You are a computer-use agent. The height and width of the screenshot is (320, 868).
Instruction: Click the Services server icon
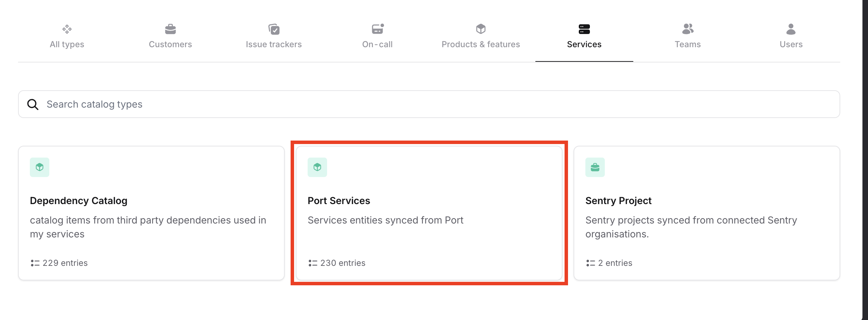tap(584, 29)
